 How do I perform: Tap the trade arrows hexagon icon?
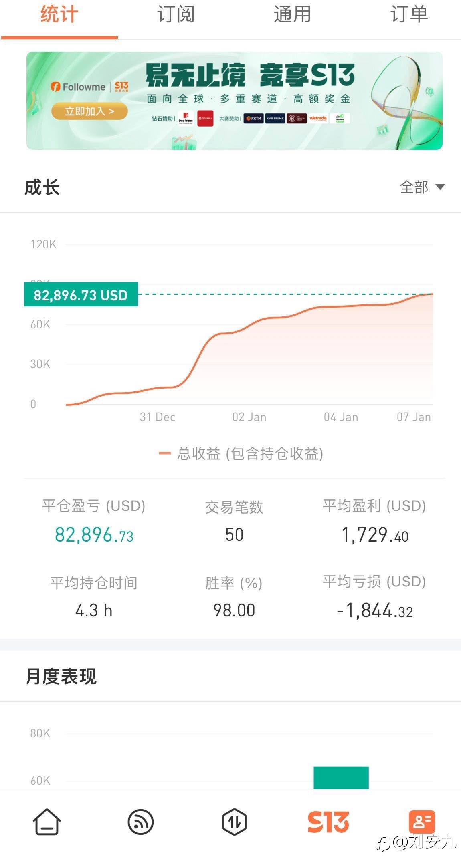pos(234,822)
